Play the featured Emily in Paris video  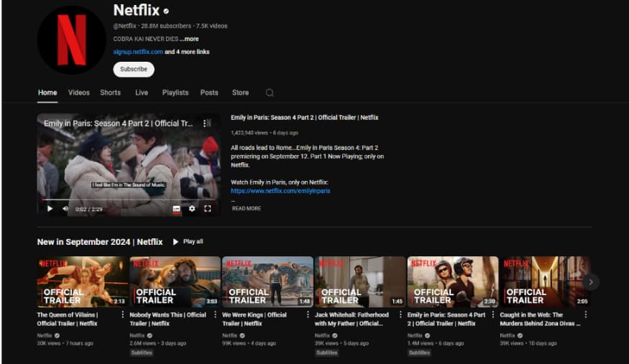50,209
